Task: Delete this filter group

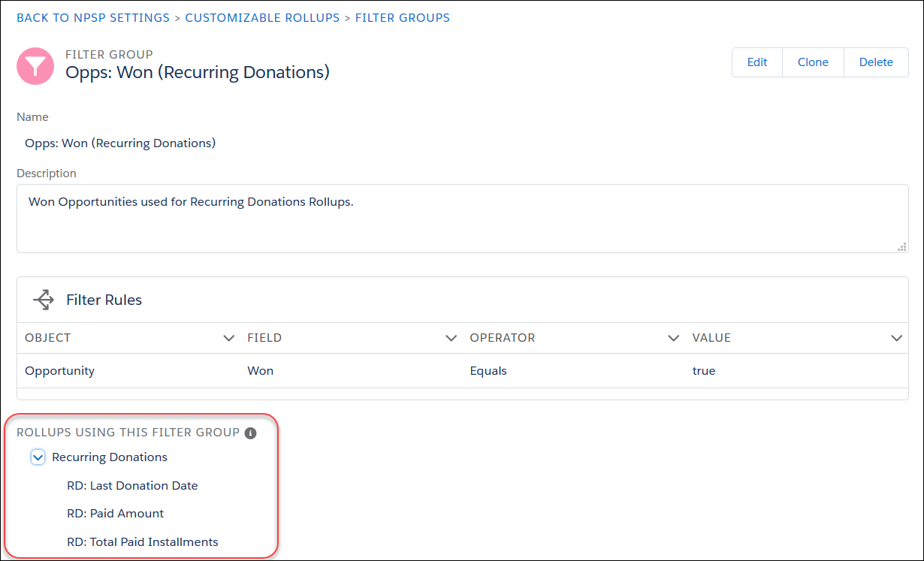Action: (876, 62)
